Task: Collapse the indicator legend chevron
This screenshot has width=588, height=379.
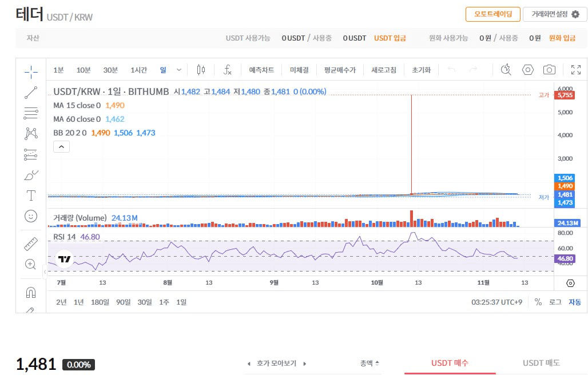Action: (62, 146)
